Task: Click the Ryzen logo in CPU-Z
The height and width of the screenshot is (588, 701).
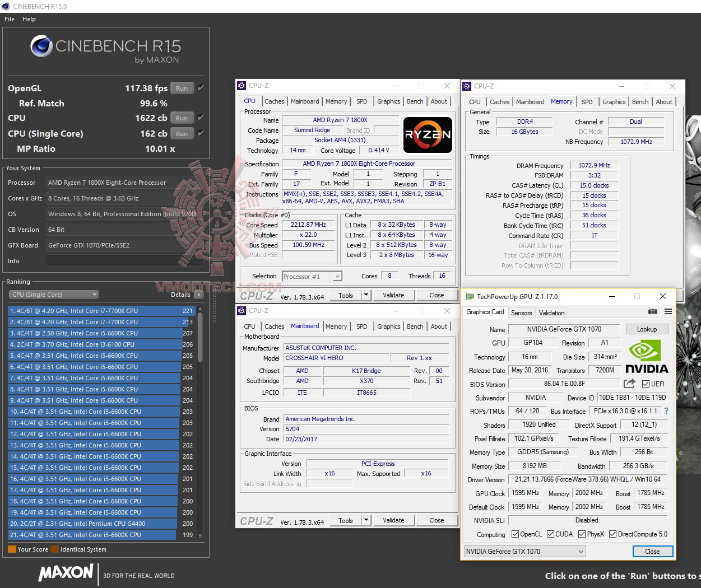Action: (428, 134)
